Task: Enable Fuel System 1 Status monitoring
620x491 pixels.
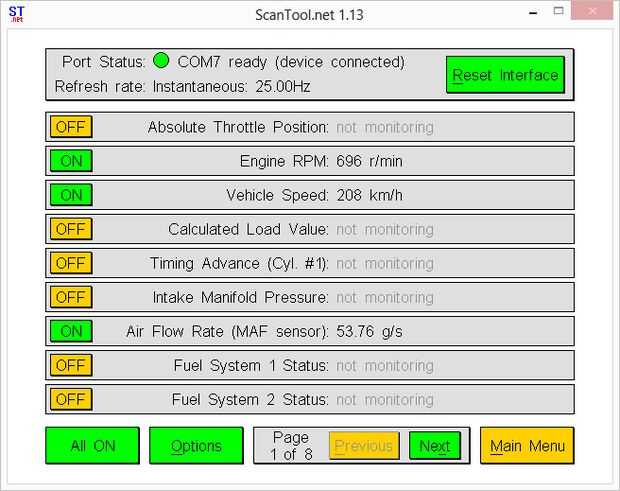Action: click(71, 365)
